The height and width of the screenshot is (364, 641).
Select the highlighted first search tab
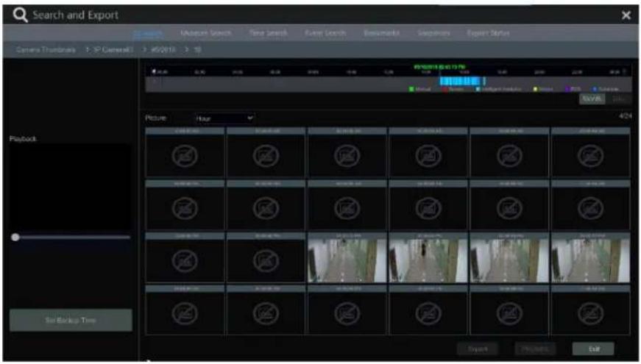tap(148, 33)
